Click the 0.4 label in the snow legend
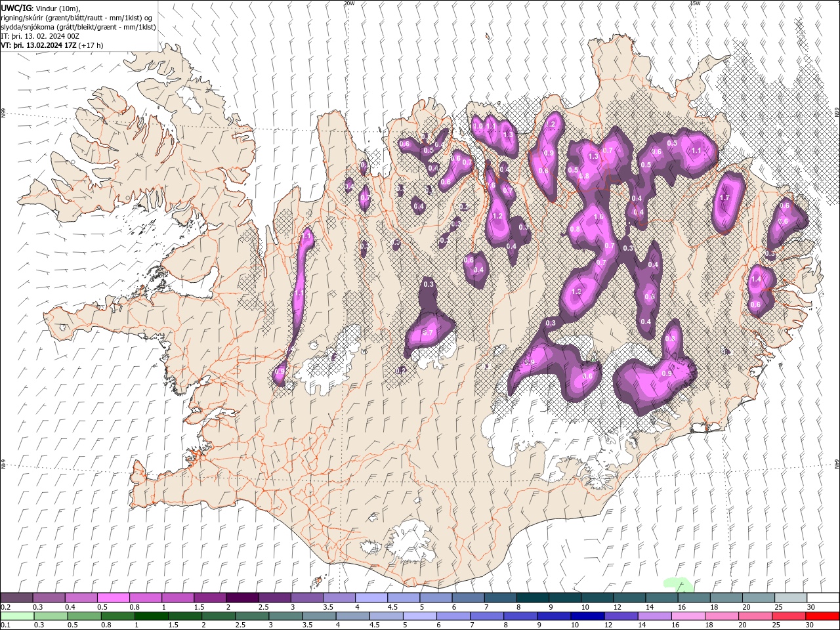840x630 pixels. pos(70,607)
